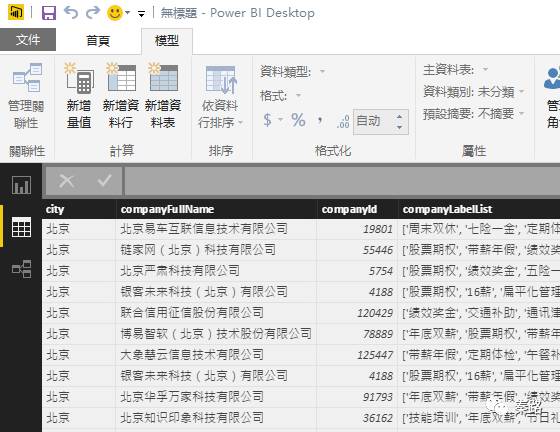The width and height of the screenshot is (560, 432).
Task: Click cell 链家网（北京）科技有限公司
Action: click(216, 250)
